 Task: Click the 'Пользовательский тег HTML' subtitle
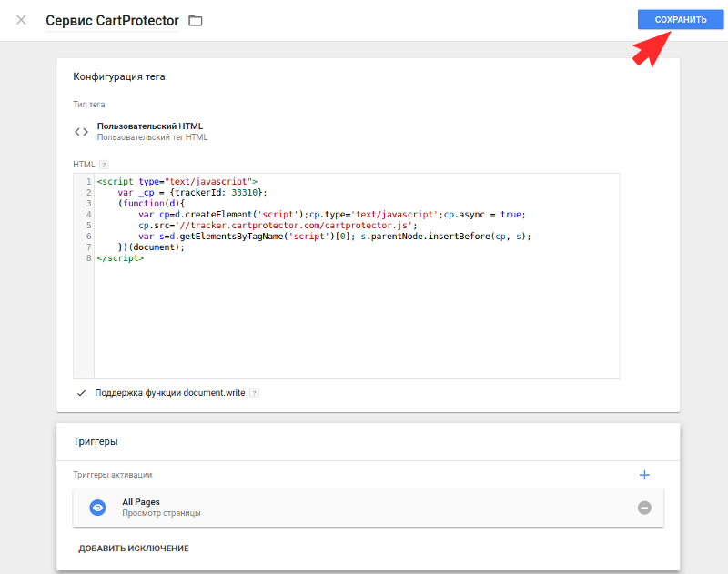152,137
